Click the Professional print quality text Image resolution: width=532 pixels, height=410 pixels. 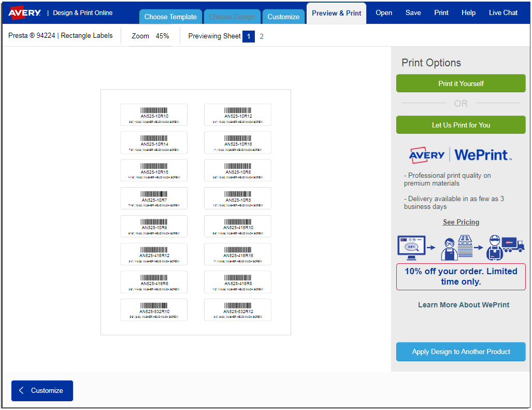pyautogui.click(x=447, y=179)
